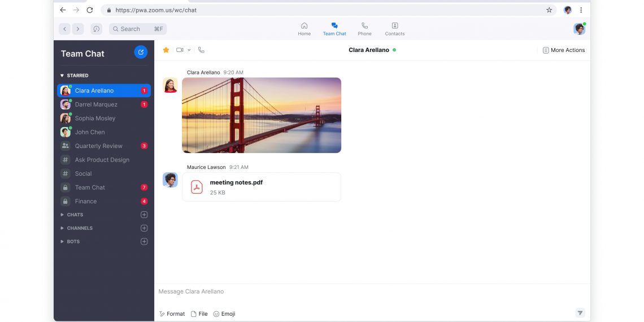Start a video meeting with the camera icon
644x322 pixels.
(180, 50)
